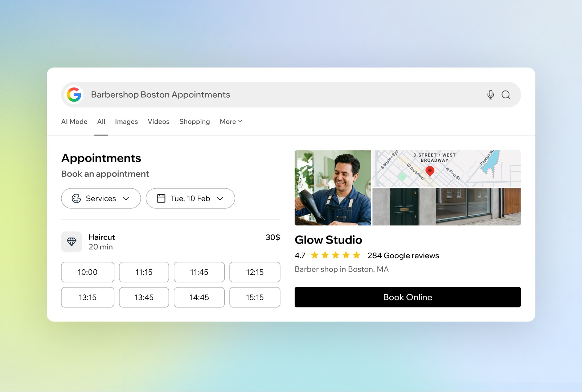Switch to AI Mode tab

74,122
